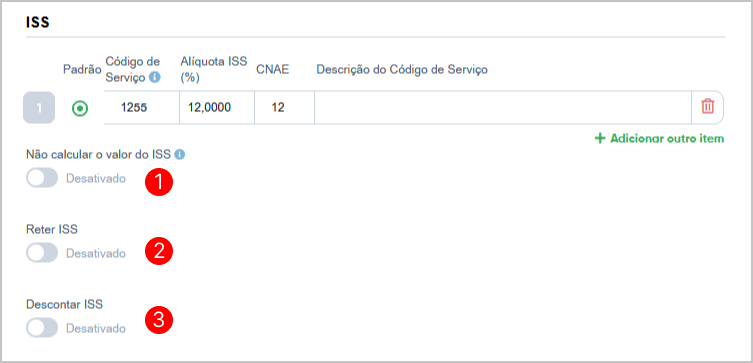Click Adicionar outro item link
This screenshot has width=753, height=363.
tap(659, 139)
